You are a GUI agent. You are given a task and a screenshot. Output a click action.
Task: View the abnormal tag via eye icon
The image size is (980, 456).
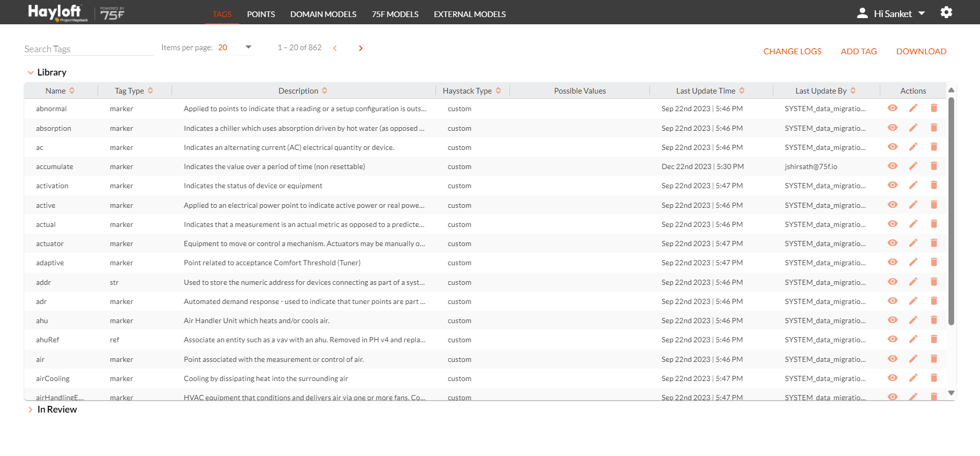[893, 108]
